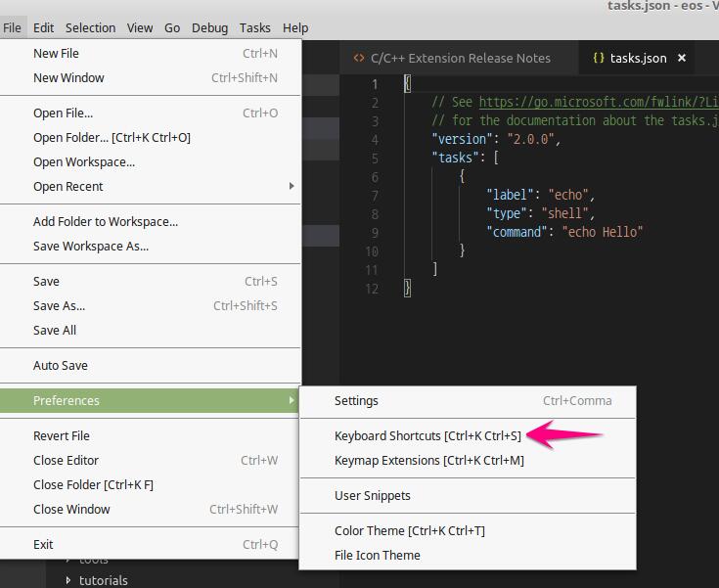Open File Icon Theme entry

468,556
